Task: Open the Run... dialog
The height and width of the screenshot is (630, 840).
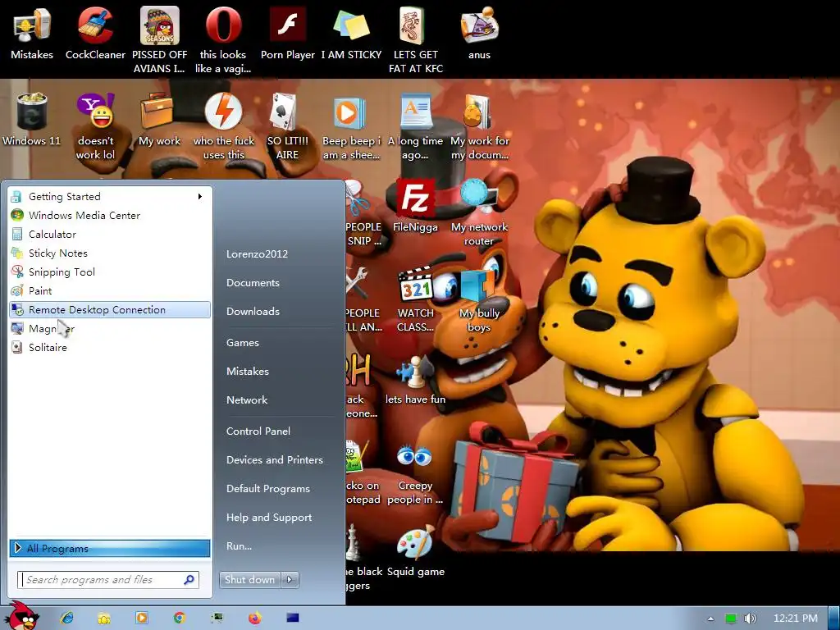Action: pos(239,546)
